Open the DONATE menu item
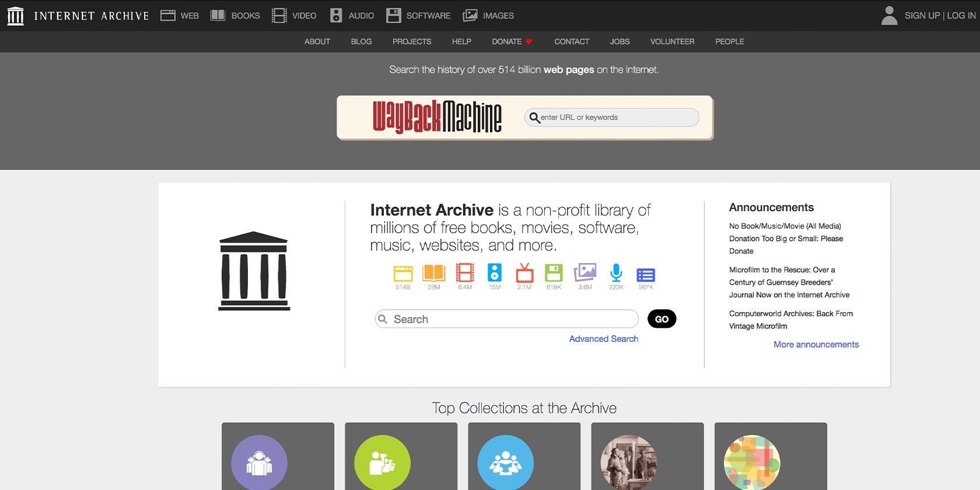Screen dimensions: 980x490 pyautogui.click(x=506, y=42)
